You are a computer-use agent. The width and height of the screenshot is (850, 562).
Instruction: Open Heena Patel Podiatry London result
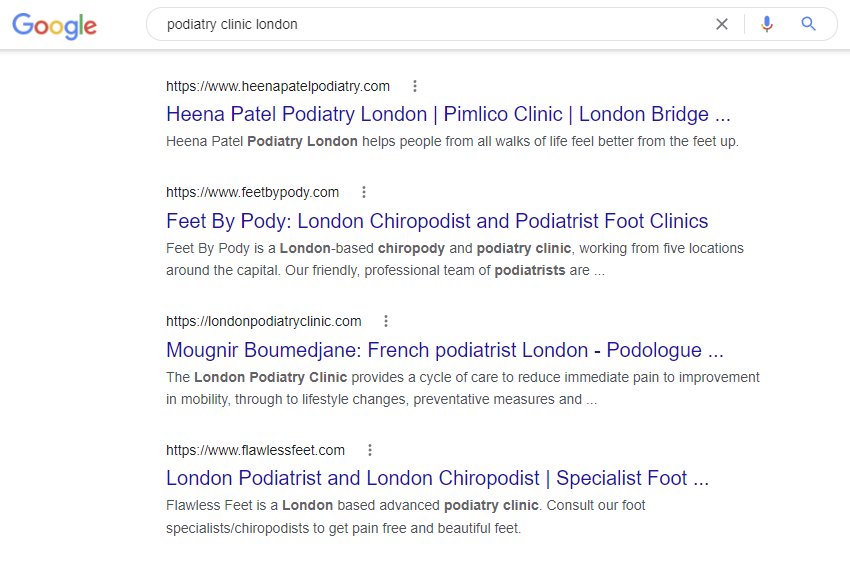(448, 114)
